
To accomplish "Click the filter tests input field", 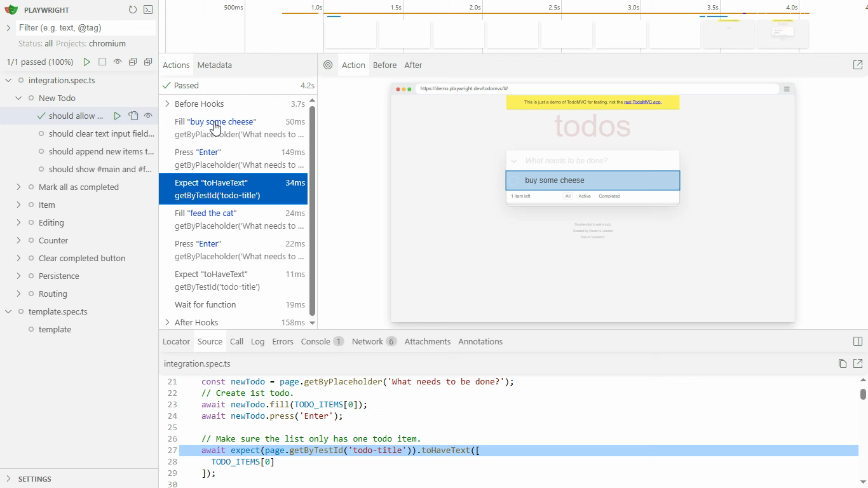I will [85, 27].
